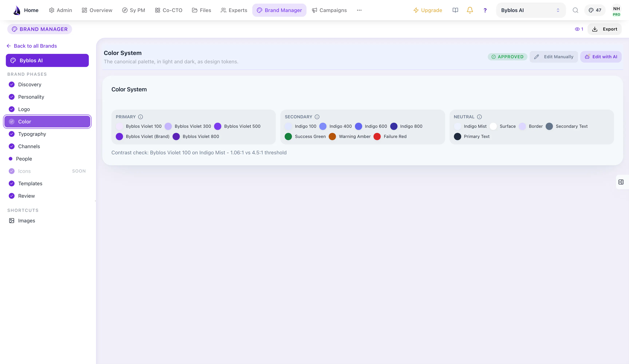
Task: Click the APPROVED status badge
Action: pyautogui.click(x=507, y=57)
